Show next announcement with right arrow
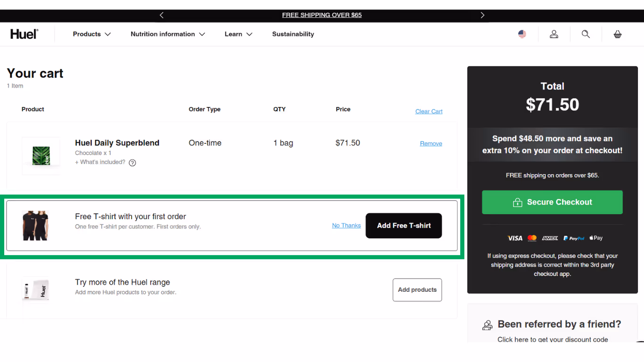This screenshot has width=644, height=362. 482,15
